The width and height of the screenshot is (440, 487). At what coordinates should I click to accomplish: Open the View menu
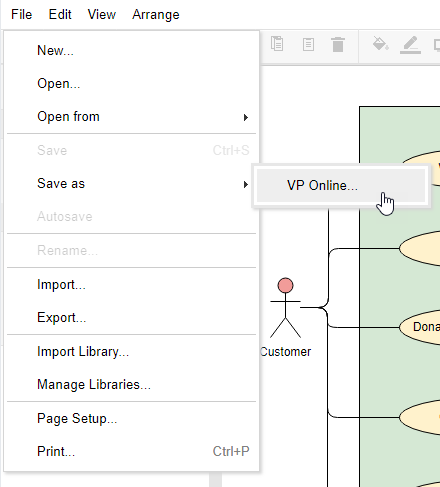[102, 15]
